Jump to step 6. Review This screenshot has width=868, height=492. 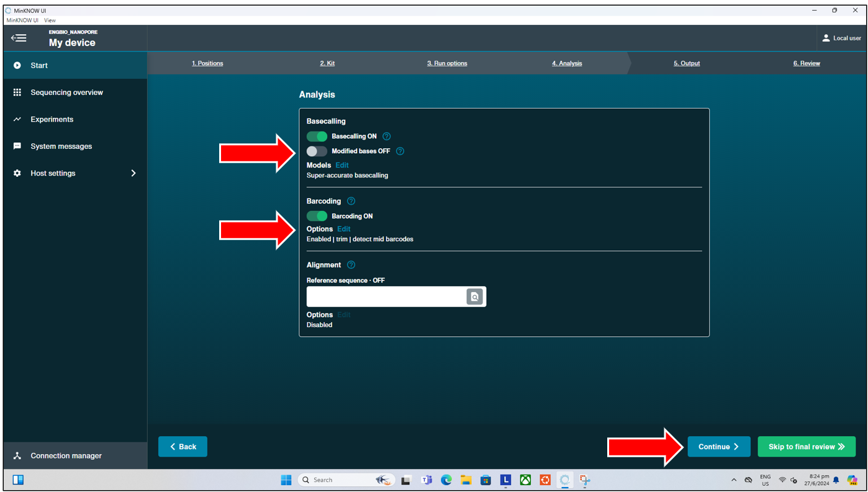pos(807,63)
